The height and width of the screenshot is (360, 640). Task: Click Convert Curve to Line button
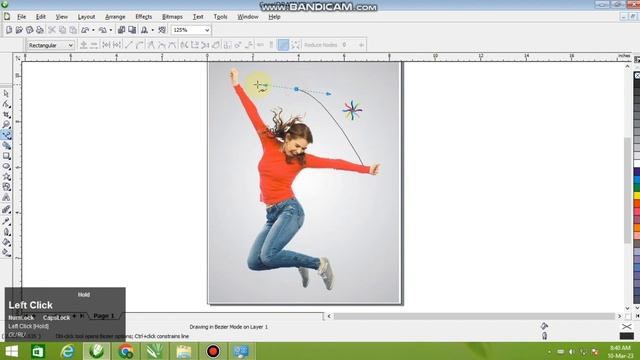point(129,45)
